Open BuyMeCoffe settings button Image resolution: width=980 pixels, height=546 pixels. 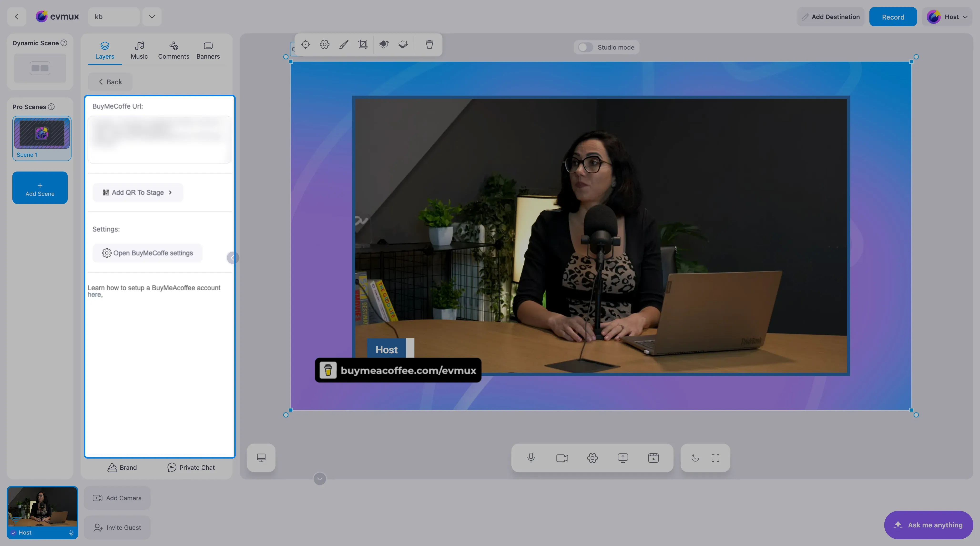click(x=147, y=253)
